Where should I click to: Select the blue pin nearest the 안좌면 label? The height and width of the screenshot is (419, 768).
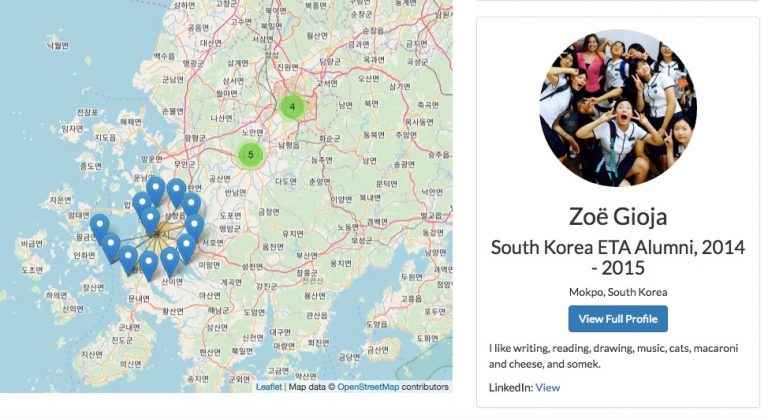(111, 248)
